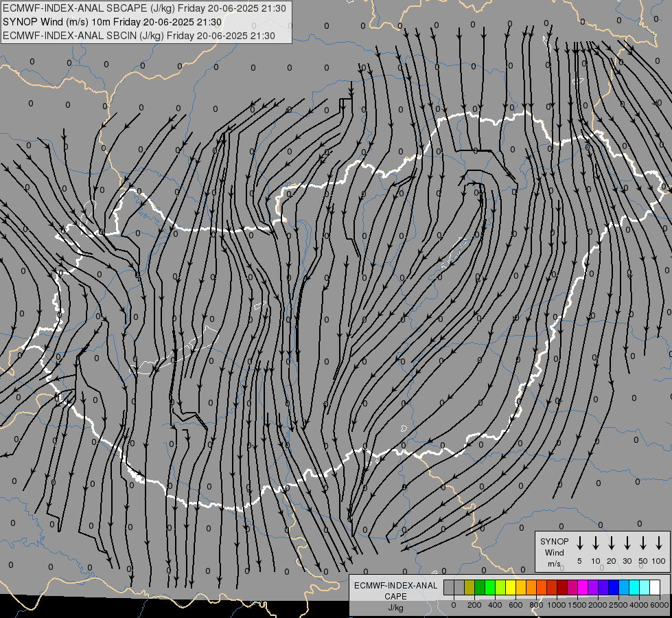
Task: Click the '20' wind speed label
Action: click(x=612, y=561)
